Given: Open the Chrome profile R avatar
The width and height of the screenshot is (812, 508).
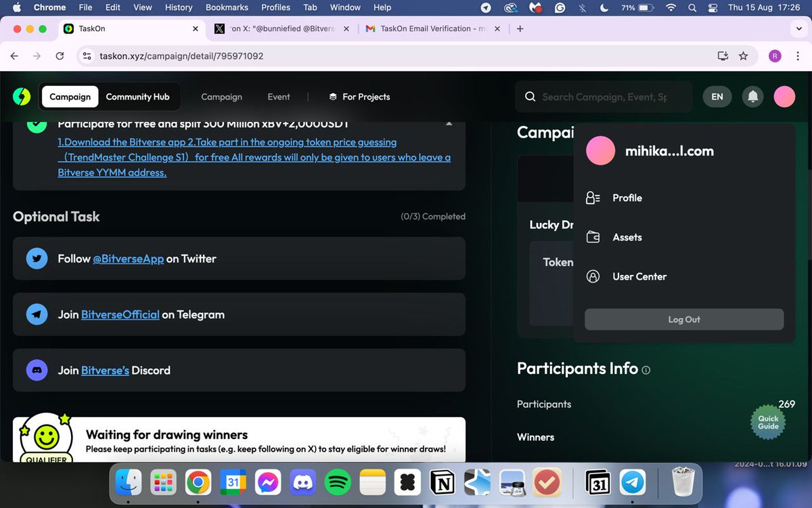Looking at the screenshot, I should pyautogui.click(x=775, y=56).
